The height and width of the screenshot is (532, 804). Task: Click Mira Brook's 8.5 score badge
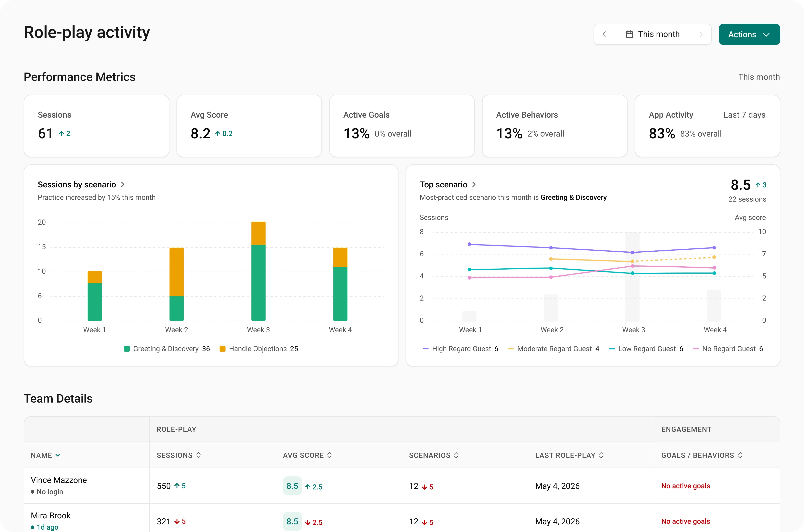coord(292,522)
